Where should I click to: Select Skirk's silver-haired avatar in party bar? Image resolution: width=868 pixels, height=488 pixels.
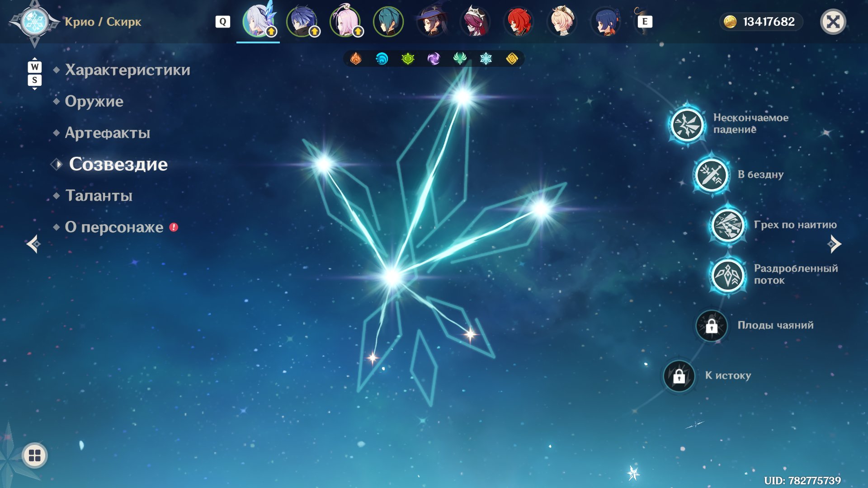pyautogui.click(x=258, y=21)
